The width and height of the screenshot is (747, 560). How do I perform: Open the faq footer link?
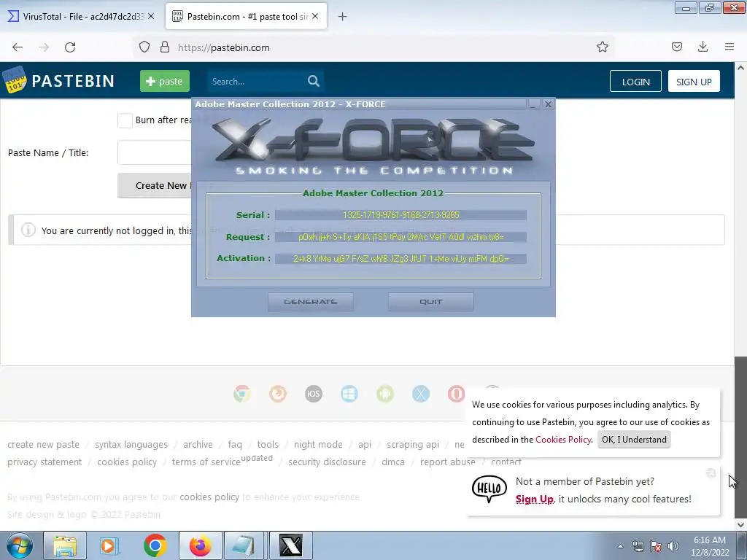coord(235,444)
